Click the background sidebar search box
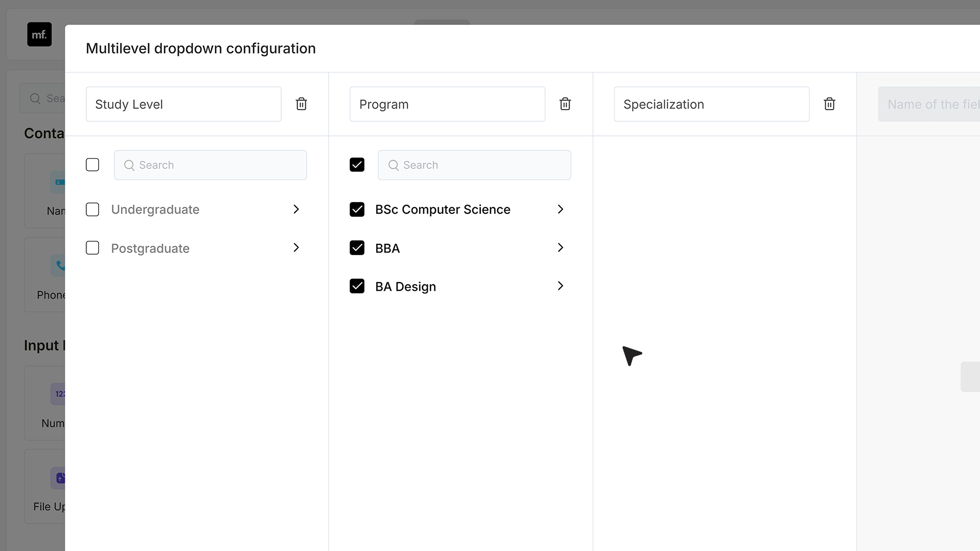This screenshot has height=551, width=980. [x=43, y=98]
